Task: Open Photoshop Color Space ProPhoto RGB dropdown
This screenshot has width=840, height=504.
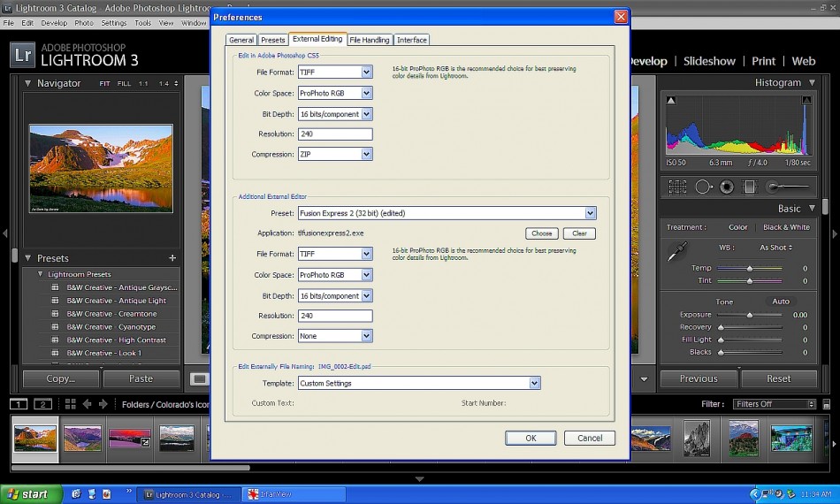Action: (x=335, y=93)
